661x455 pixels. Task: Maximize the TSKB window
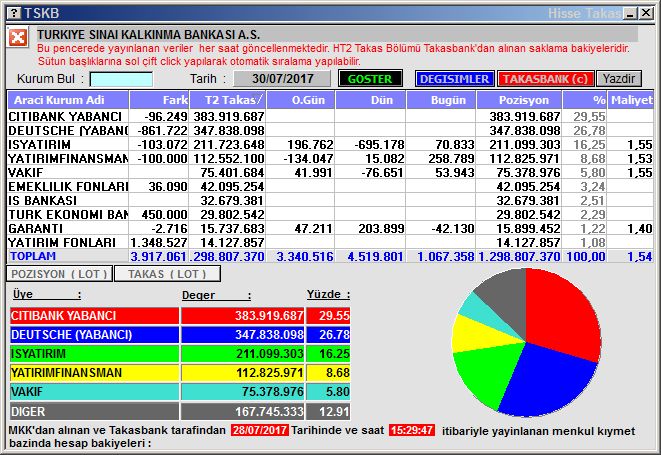629,13
